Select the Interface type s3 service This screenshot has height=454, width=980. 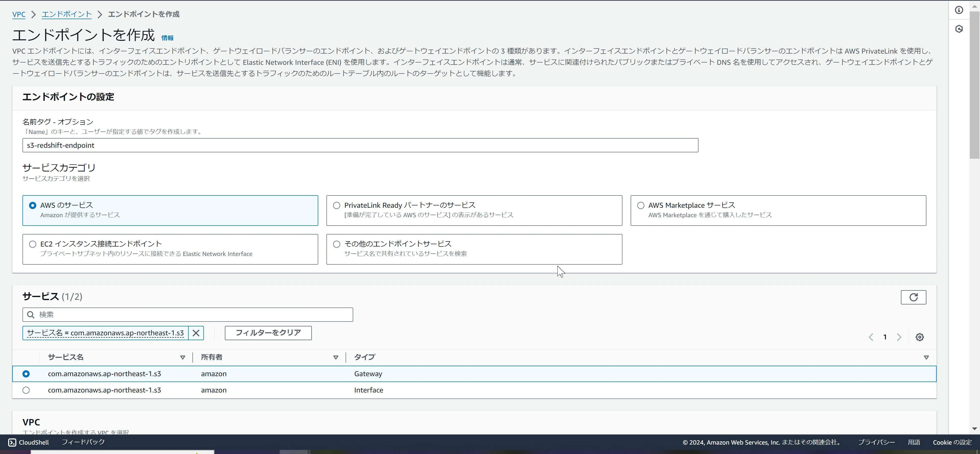[x=26, y=390]
